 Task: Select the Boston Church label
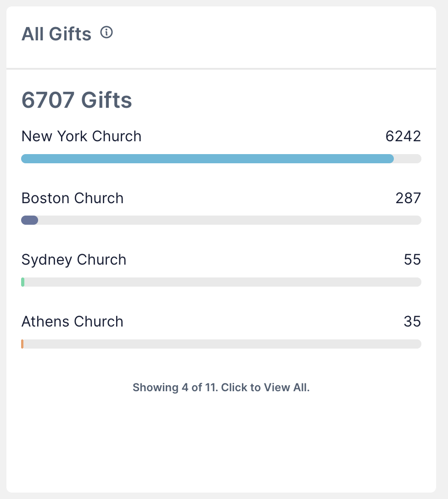pyautogui.click(x=73, y=198)
